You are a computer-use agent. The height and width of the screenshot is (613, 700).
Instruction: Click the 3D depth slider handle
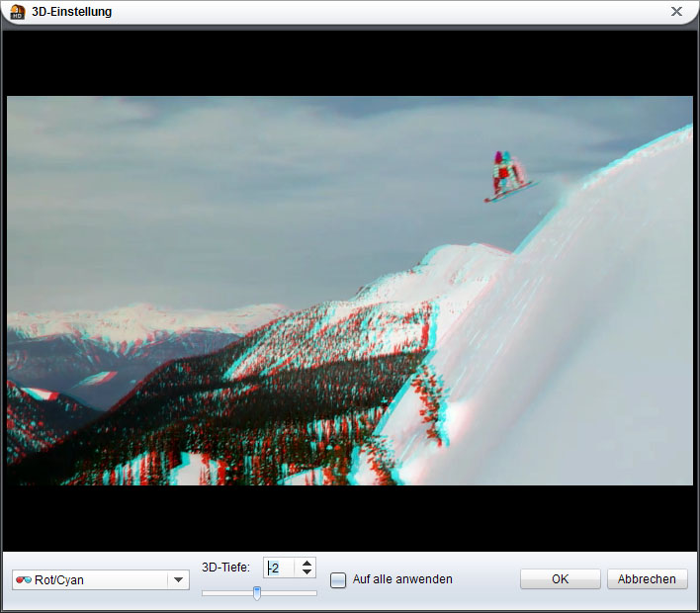(x=257, y=593)
